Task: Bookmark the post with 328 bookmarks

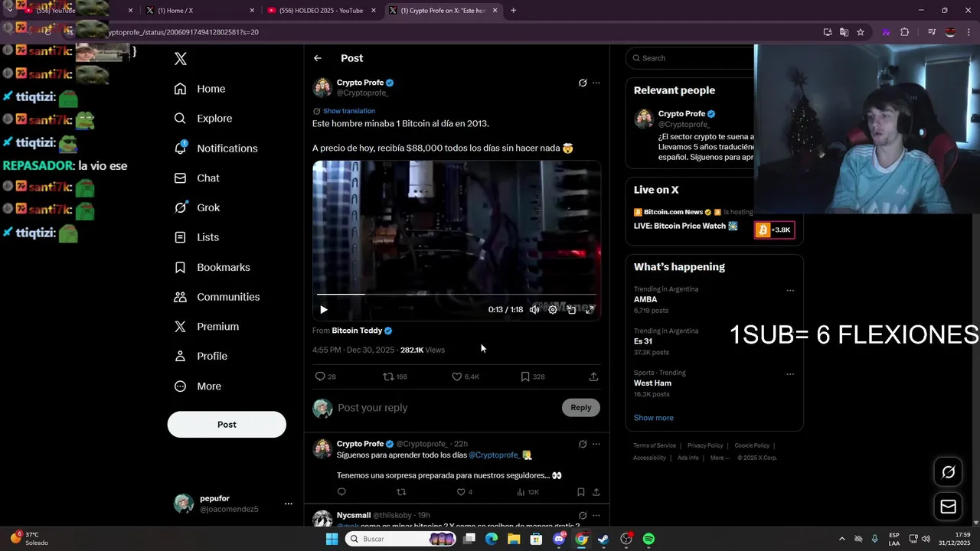Action: [533, 377]
